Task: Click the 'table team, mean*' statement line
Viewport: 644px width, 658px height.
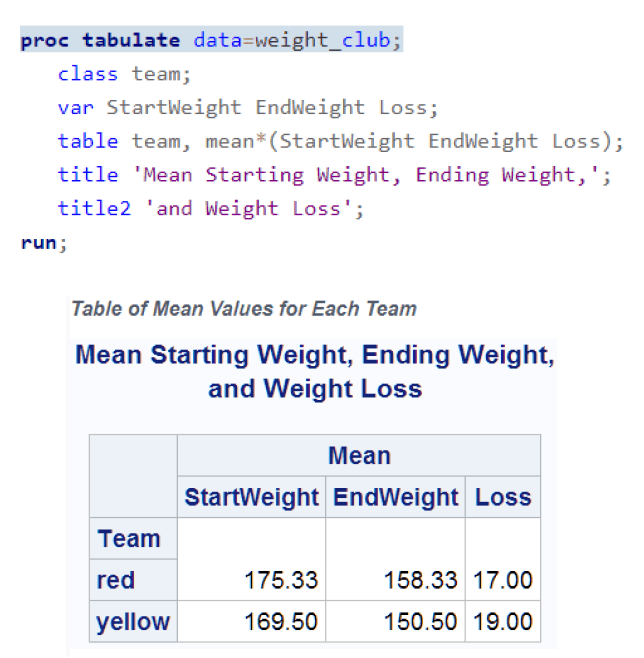Action: click(x=340, y=141)
